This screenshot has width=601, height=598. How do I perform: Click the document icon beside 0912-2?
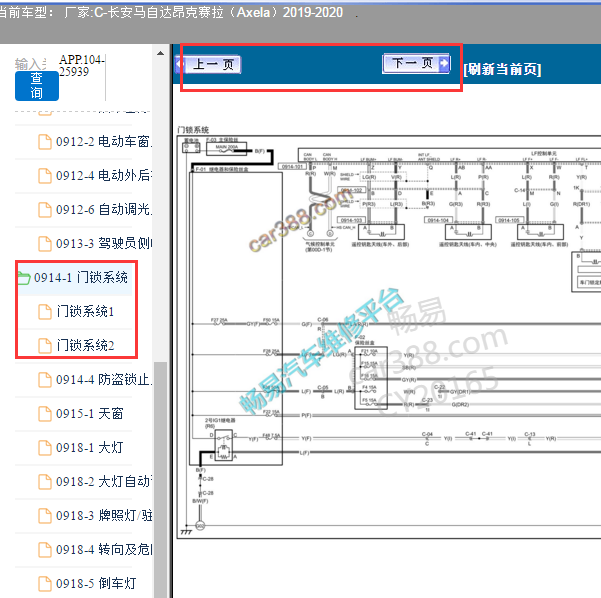click(x=45, y=142)
